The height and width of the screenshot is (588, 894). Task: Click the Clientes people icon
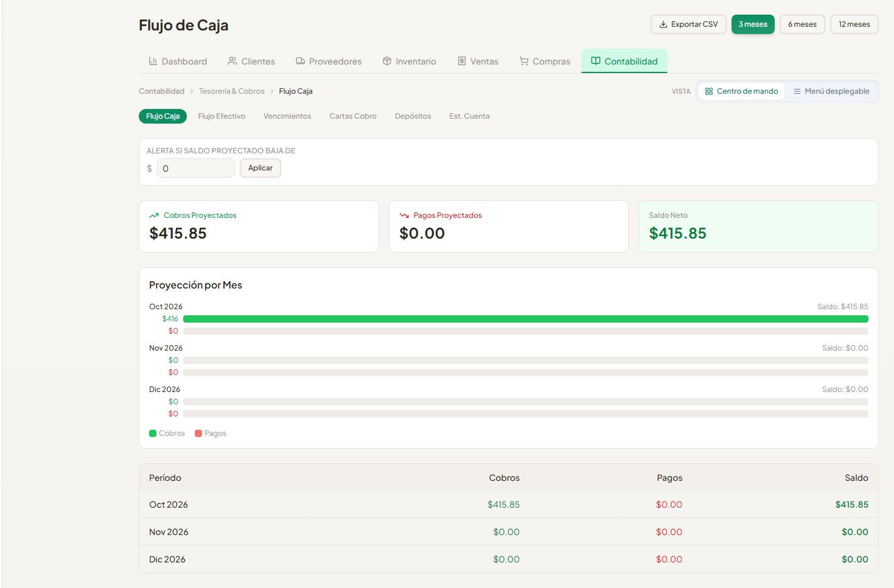coord(232,61)
